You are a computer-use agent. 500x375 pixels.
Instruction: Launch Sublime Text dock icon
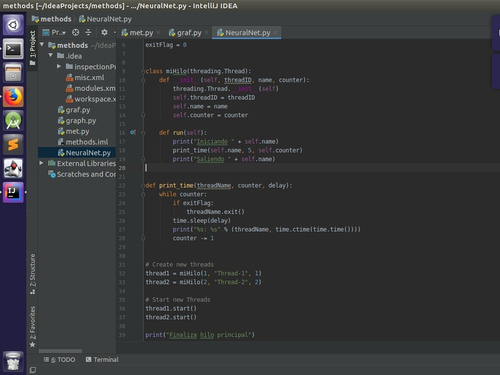pos(13,145)
